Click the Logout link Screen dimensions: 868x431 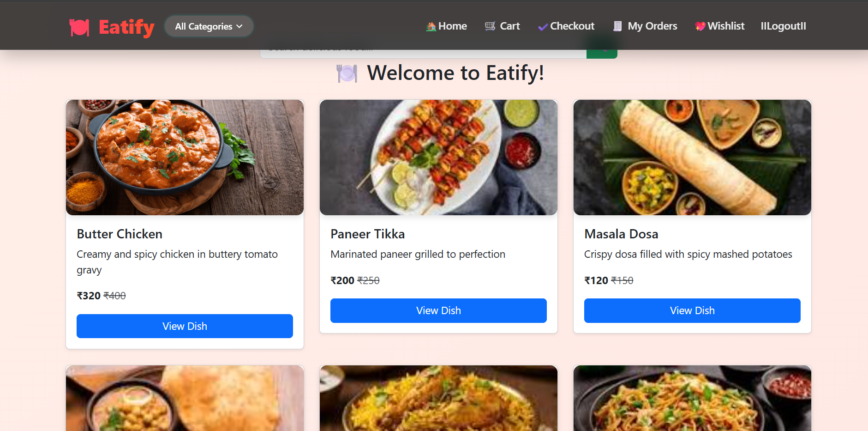(783, 26)
